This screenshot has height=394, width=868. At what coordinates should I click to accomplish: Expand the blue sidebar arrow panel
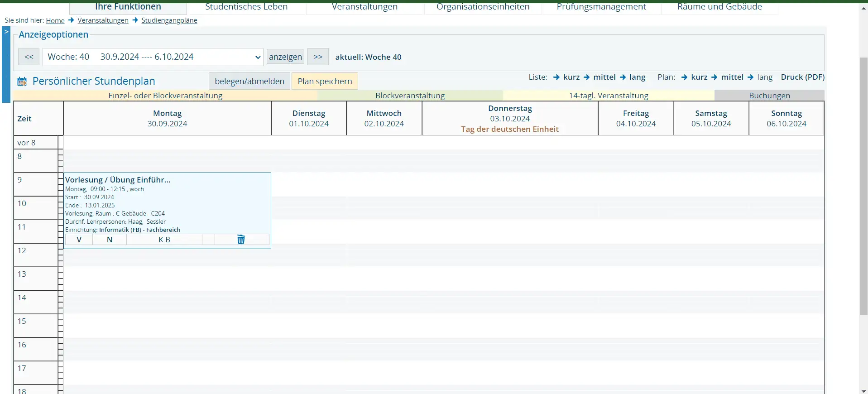6,32
